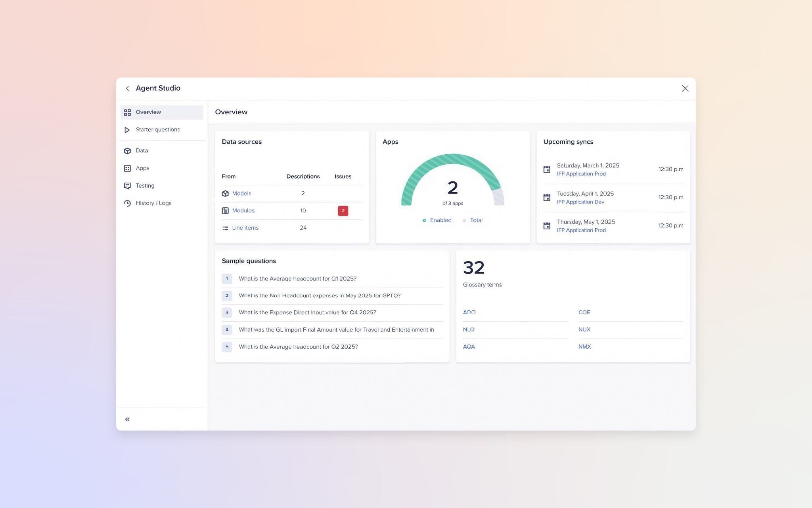Select sample question about Q1 2025 headcount
This screenshot has height=508, width=812.
coord(297,279)
